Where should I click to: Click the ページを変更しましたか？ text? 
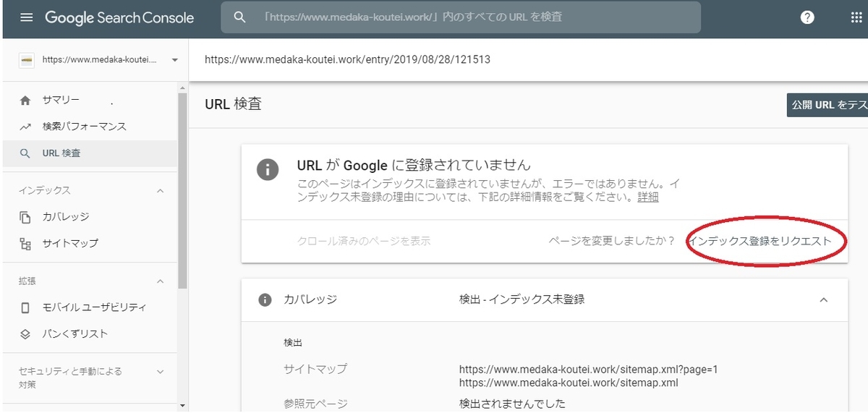click(612, 241)
